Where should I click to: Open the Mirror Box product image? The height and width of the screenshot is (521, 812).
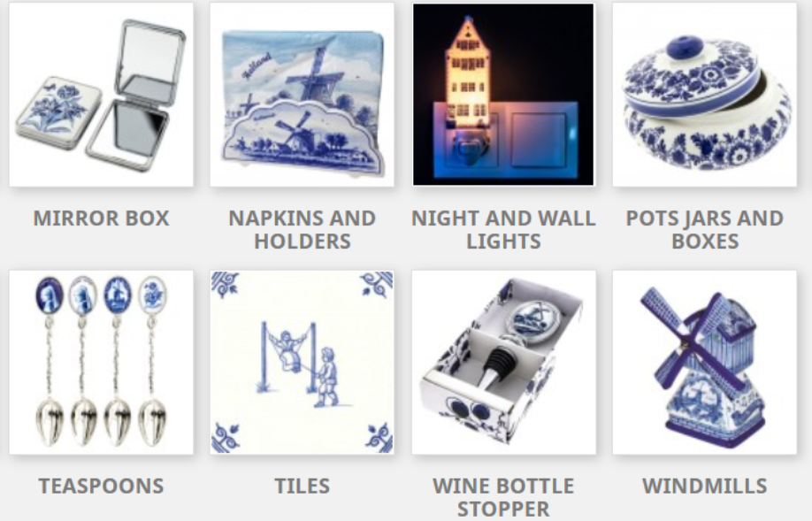(101, 95)
